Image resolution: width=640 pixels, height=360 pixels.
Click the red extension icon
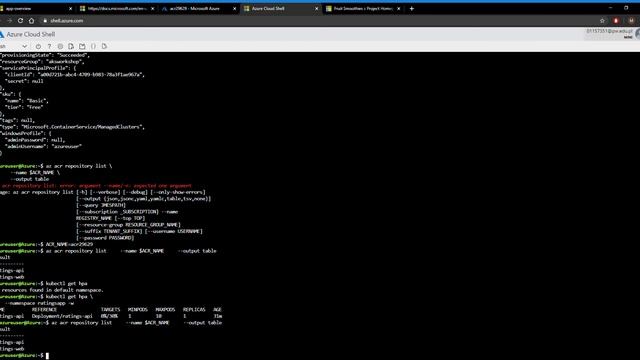pos(616,20)
